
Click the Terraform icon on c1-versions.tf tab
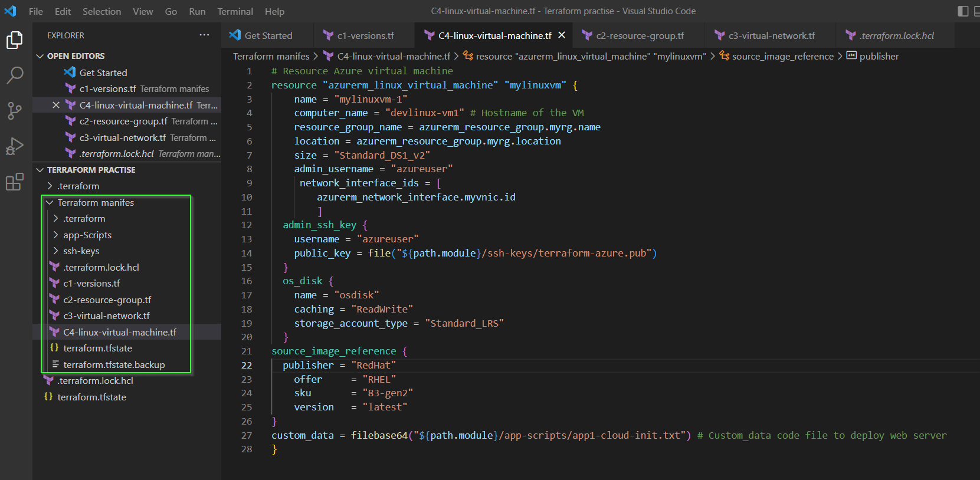point(328,35)
